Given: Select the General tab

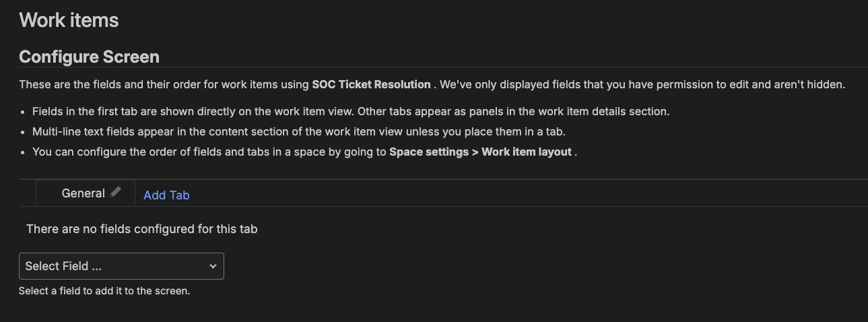Looking at the screenshot, I should [x=84, y=193].
